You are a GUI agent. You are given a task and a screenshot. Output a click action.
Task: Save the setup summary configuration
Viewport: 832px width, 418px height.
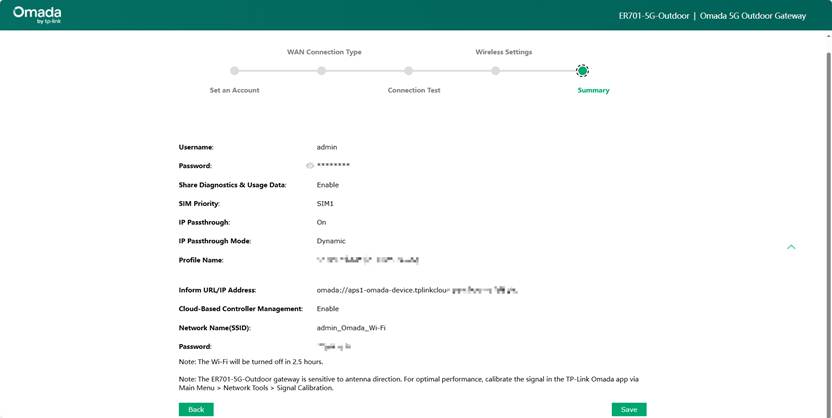(629, 409)
